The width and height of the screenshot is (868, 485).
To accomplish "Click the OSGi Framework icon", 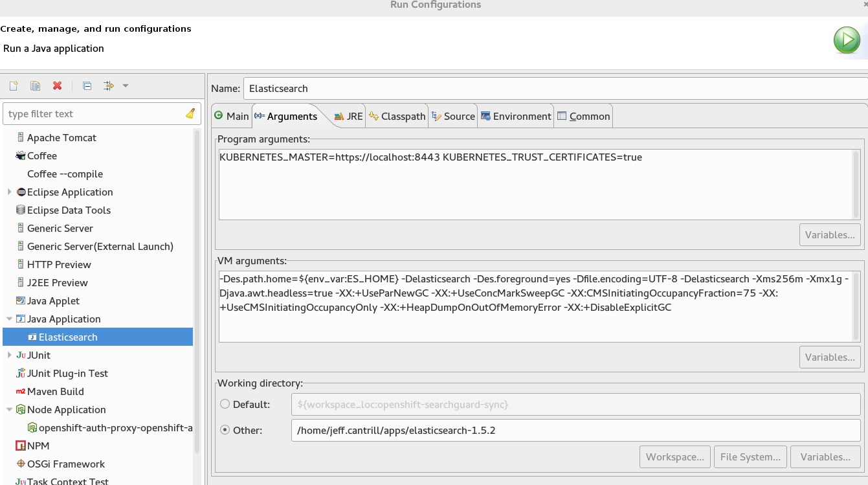I will (21, 464).
